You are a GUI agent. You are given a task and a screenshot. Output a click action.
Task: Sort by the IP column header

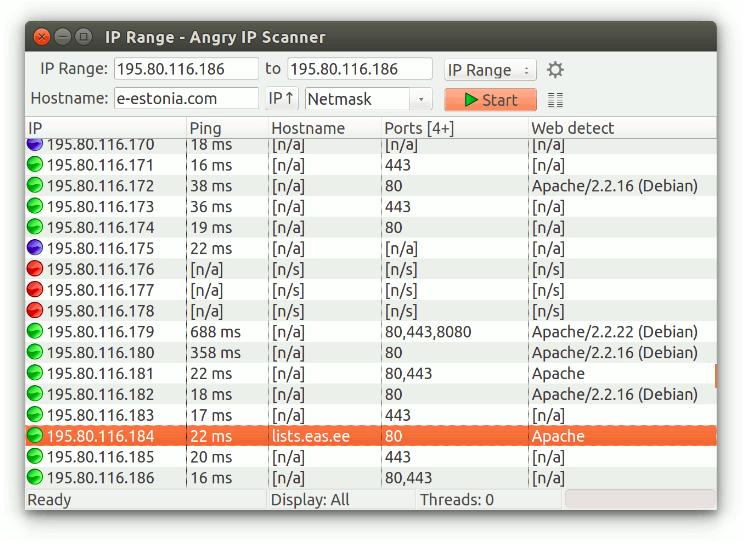105,128
